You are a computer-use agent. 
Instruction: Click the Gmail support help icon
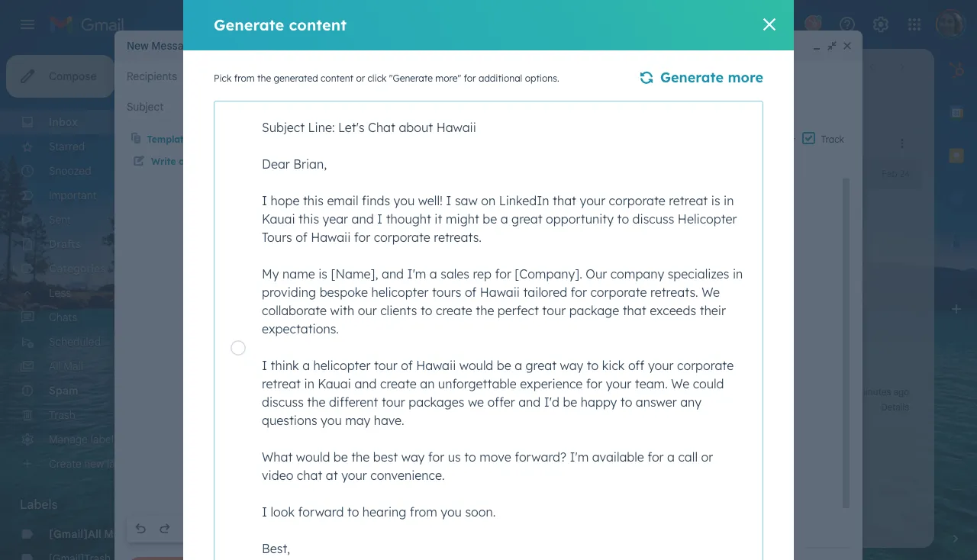847,24
